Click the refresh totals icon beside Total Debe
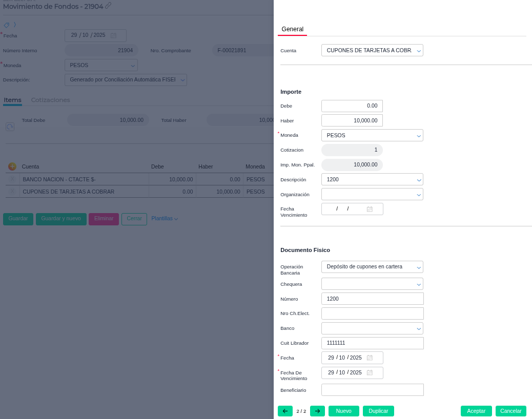532x419 pixels. [x=10, y=127]
